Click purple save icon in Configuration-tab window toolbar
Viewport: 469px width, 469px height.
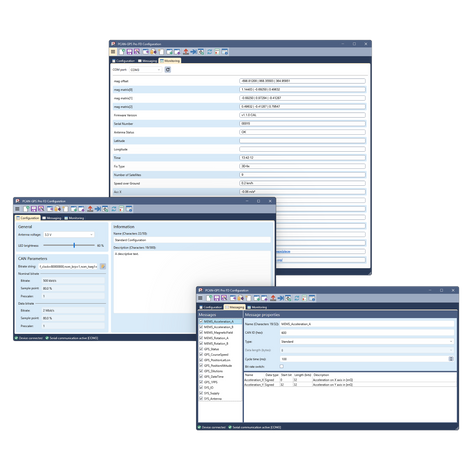(x=34, y=209)
